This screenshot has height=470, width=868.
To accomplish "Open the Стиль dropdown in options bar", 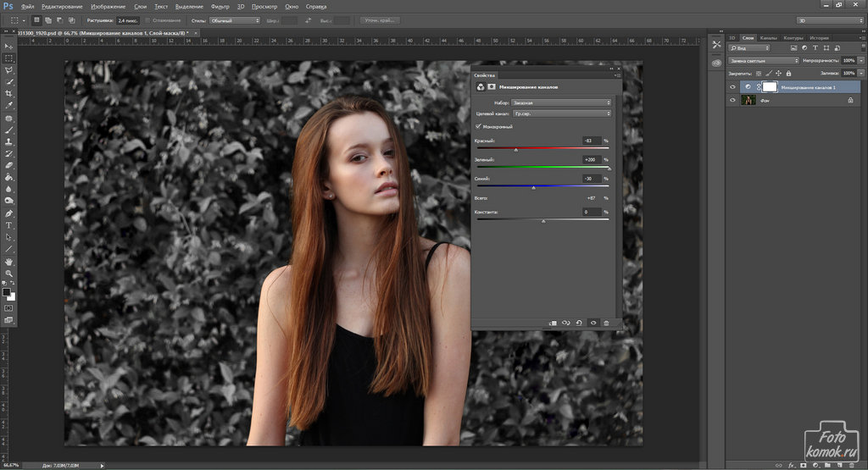I will pos(235,20).
